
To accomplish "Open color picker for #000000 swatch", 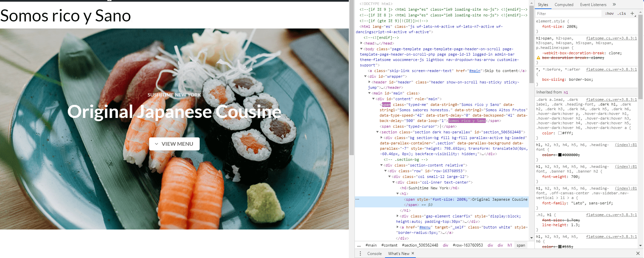I will (560, 155).
